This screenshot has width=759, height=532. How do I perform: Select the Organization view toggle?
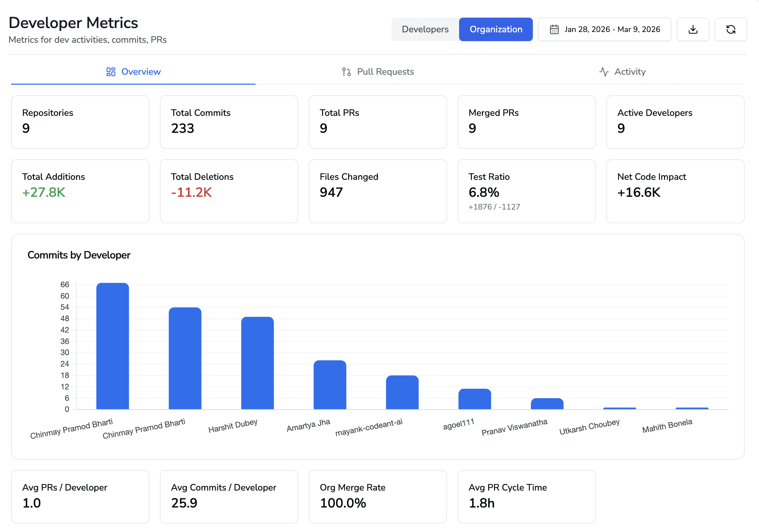(496, 29)
